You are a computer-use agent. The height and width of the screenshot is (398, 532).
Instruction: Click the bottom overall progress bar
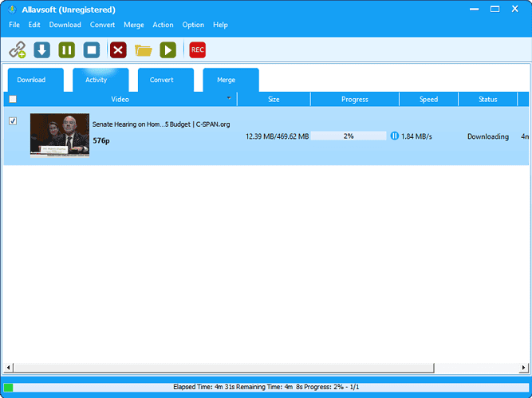(x=266, y=387)
